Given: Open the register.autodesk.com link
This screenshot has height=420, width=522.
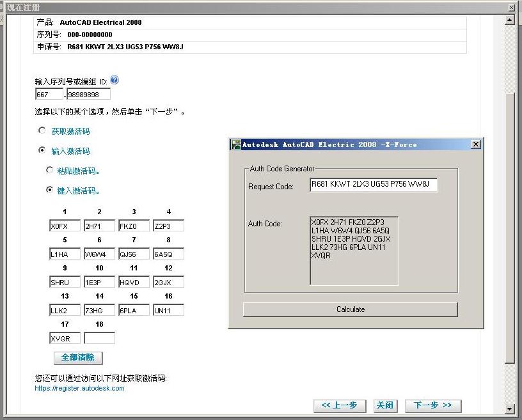Looking at the screenshot, I should (79, 388).
